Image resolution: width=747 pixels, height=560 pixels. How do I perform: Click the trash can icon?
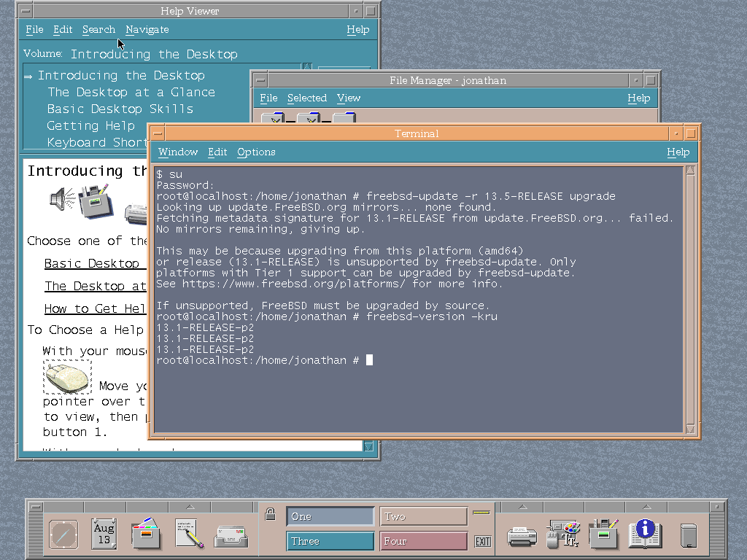pyautogui.click(x=688, y=536)
